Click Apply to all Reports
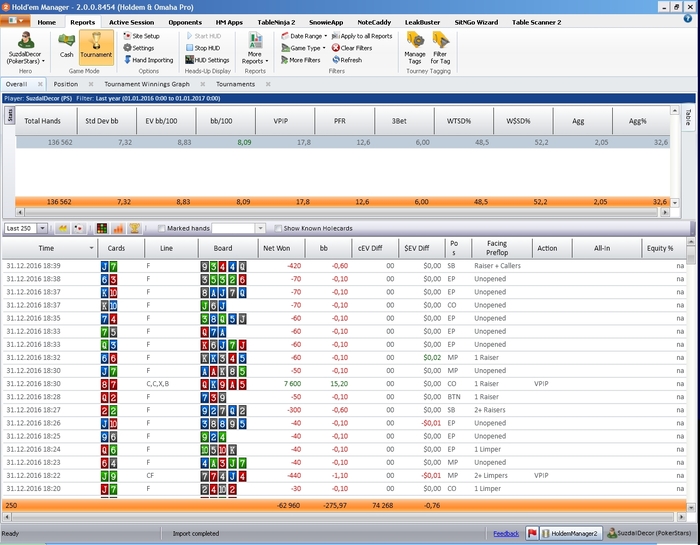 point(362,36)
